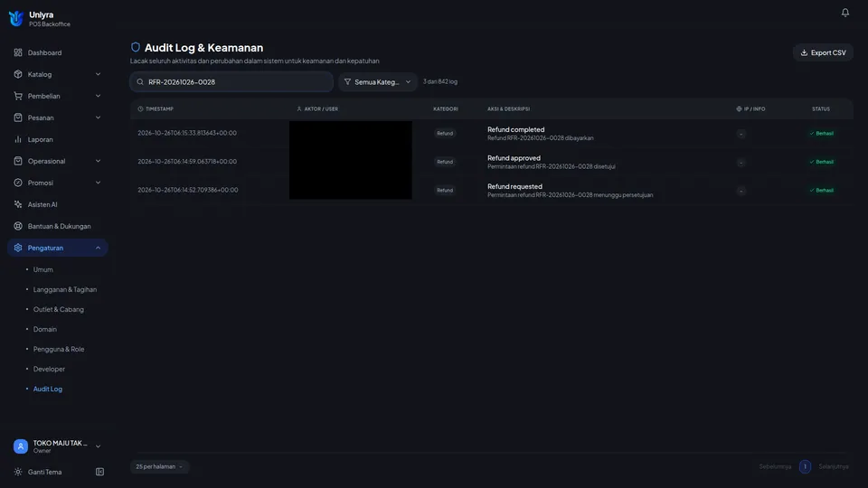Click the Refund approved log entry
The width and height of the screenshot is (868, 488).
click(492, 162)
